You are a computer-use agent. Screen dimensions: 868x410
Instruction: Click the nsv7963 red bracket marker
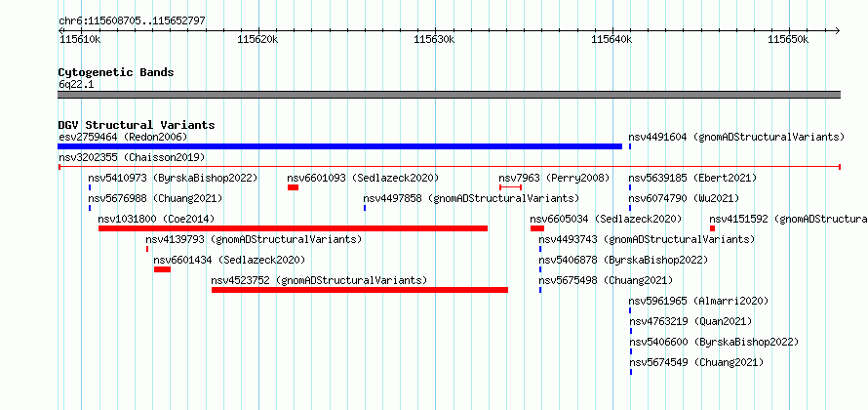(510, 187)
